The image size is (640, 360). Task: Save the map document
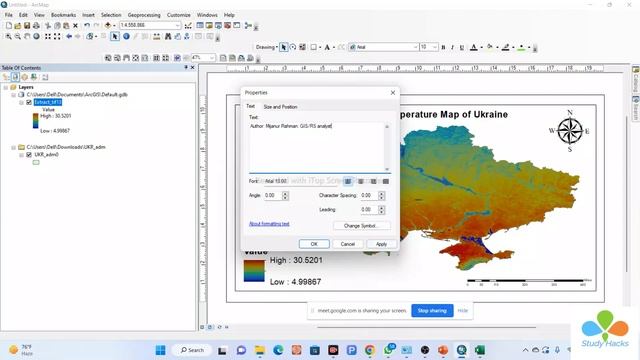pos(27,25)
